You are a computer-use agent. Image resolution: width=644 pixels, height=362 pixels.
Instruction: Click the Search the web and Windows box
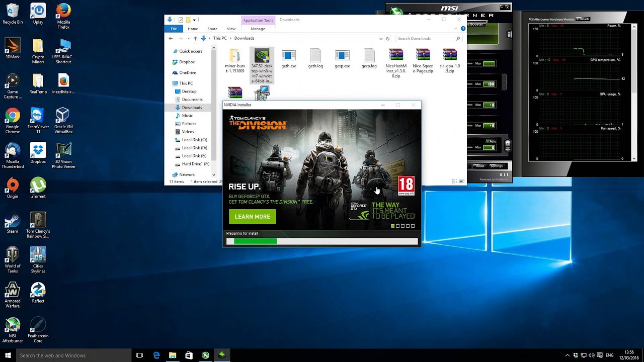pos(73,355)
